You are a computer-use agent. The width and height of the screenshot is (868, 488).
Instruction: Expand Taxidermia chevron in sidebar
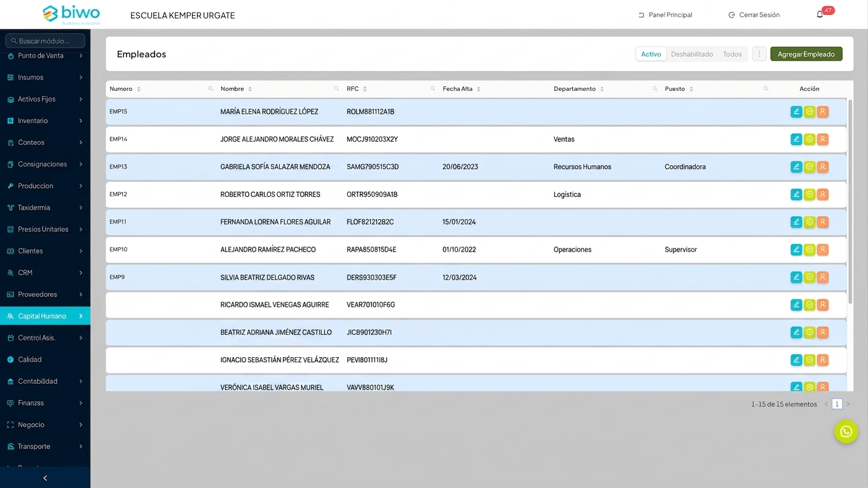81,208
